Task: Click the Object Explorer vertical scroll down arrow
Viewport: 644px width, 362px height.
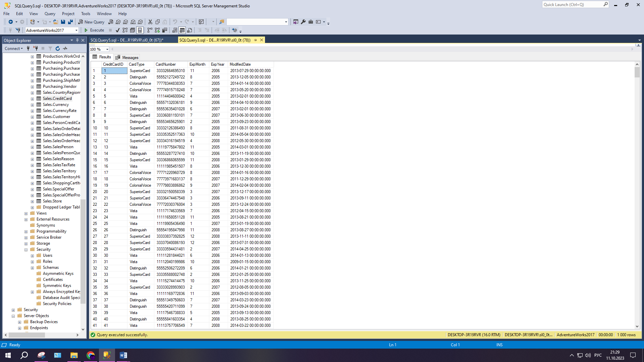Action: coord(83,329)
